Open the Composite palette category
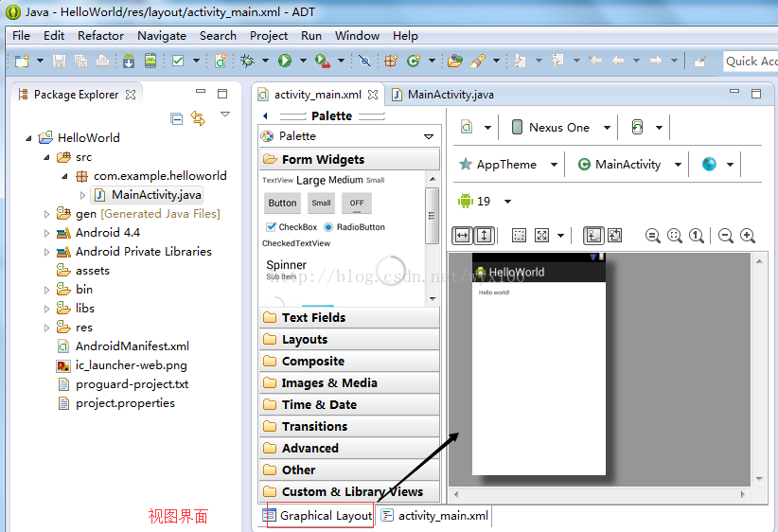Screen dimensions: 778x532 point(349,362)
